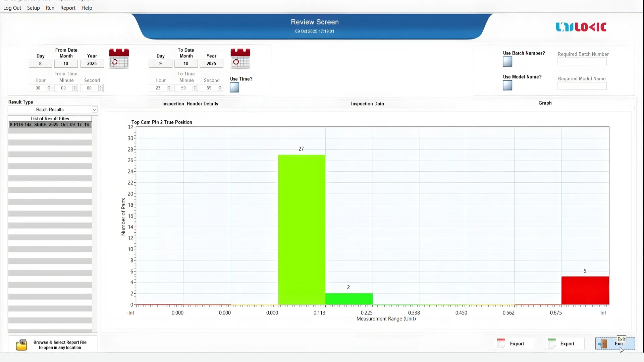
Task: Click the Unilogic logo
Action: [581, 27]
